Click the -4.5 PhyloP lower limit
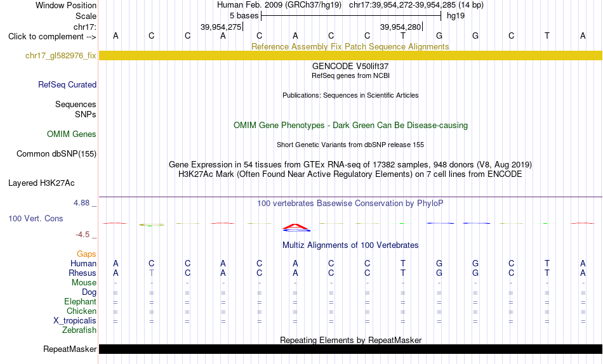 tap(83, 235)
